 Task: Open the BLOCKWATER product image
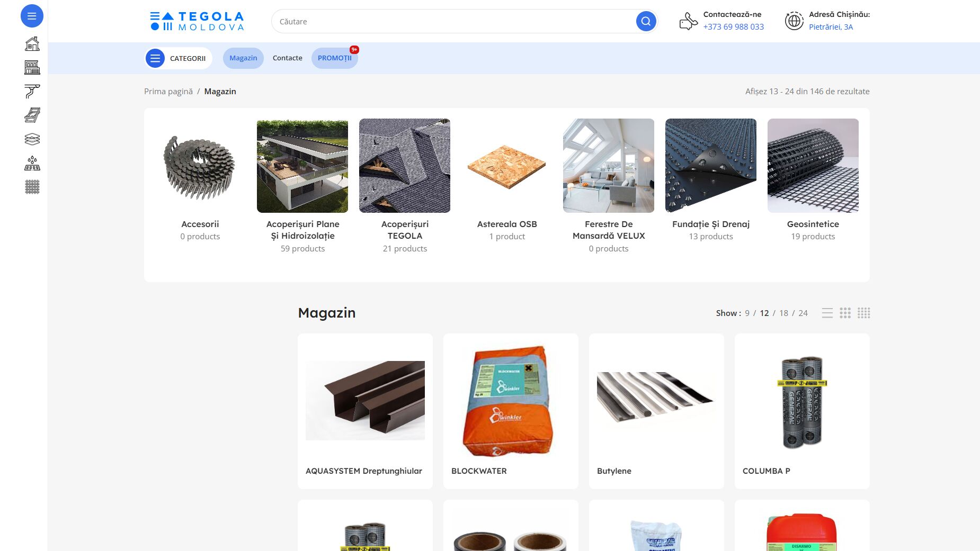[511, 401]
